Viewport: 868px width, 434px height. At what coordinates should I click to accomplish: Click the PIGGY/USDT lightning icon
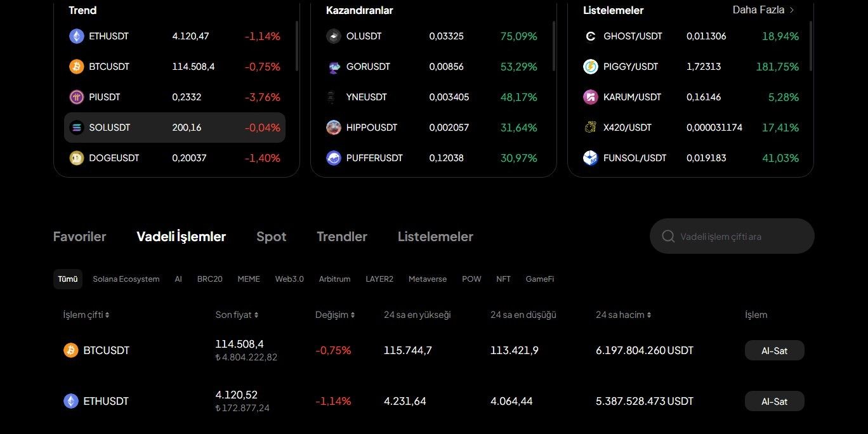pyautogui.click(x=591, y=67)
